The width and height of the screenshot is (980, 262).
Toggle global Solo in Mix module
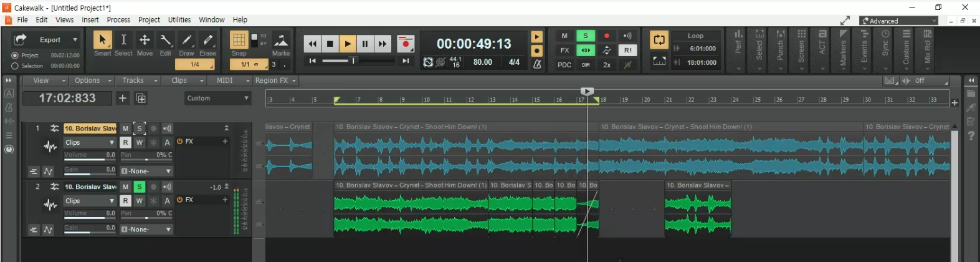(586, 36)
